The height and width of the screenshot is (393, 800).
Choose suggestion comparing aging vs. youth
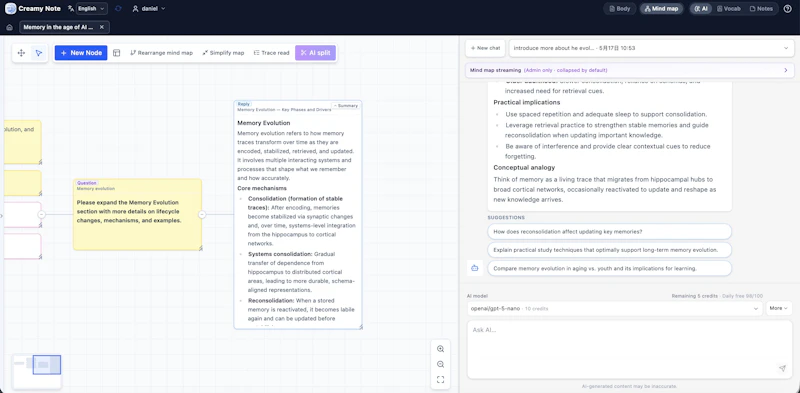point(609,268)
